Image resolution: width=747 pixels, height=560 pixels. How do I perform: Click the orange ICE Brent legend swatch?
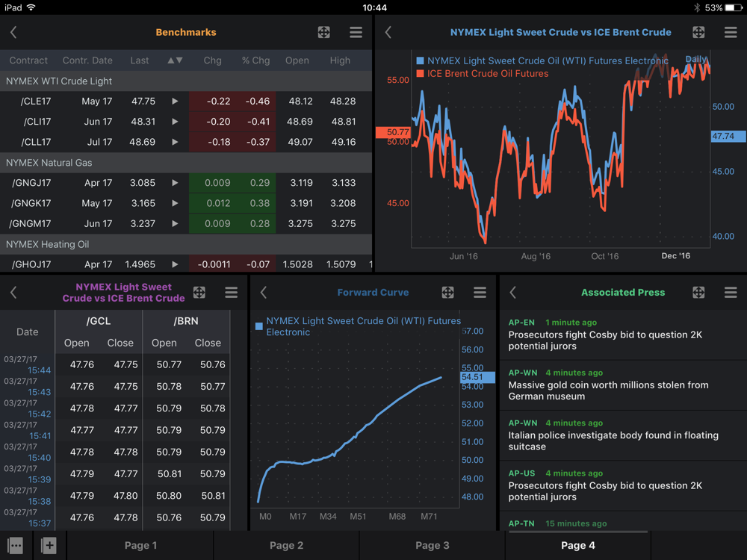coord(421,74)
